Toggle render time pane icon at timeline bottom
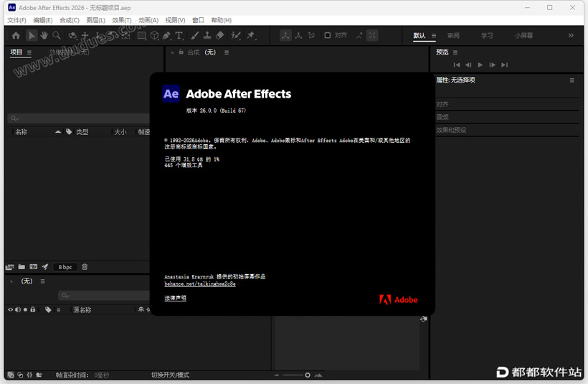This screenshot has height=384, width=588. pos(39,375)
